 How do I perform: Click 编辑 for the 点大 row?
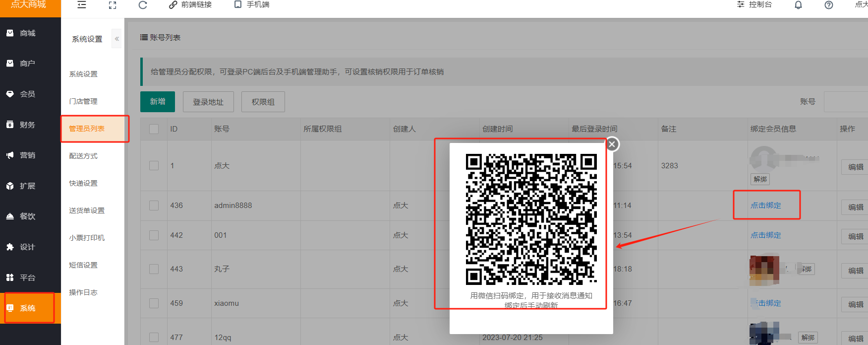(x=855, y=167)
